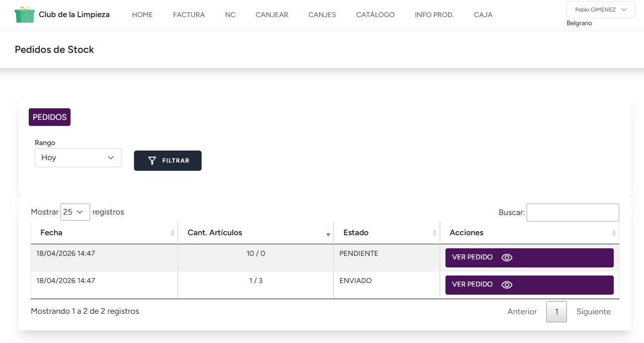This screenshot has height=343, width=644.
Task: Sort by Cant. Artículos arrow
Action: click(x=328, y=234)
